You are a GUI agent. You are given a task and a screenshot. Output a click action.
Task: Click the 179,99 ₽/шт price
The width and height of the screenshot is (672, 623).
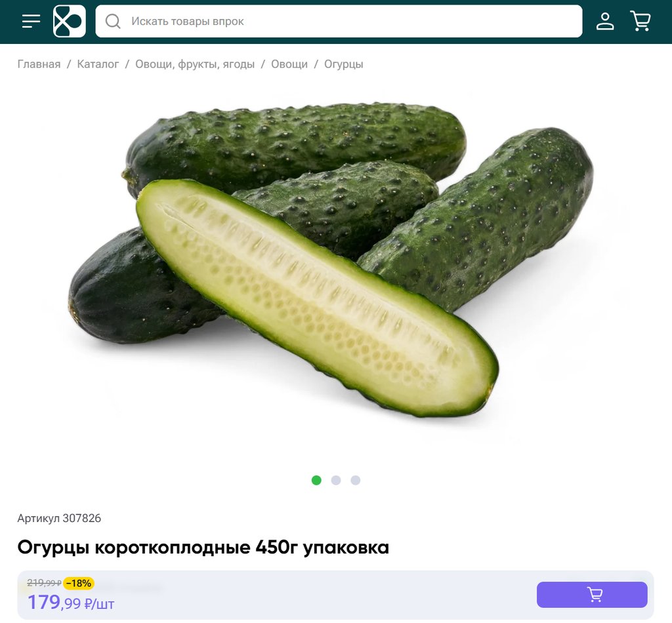pyautogui.click(x=71, y=603)
